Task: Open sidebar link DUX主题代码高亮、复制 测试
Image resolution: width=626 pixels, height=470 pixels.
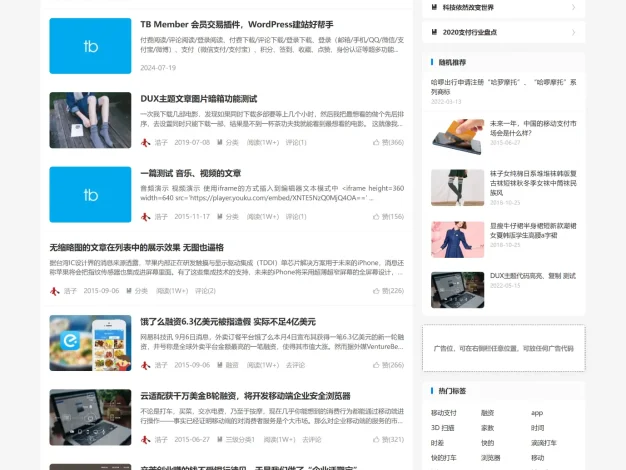Action: tap(533, 276)
